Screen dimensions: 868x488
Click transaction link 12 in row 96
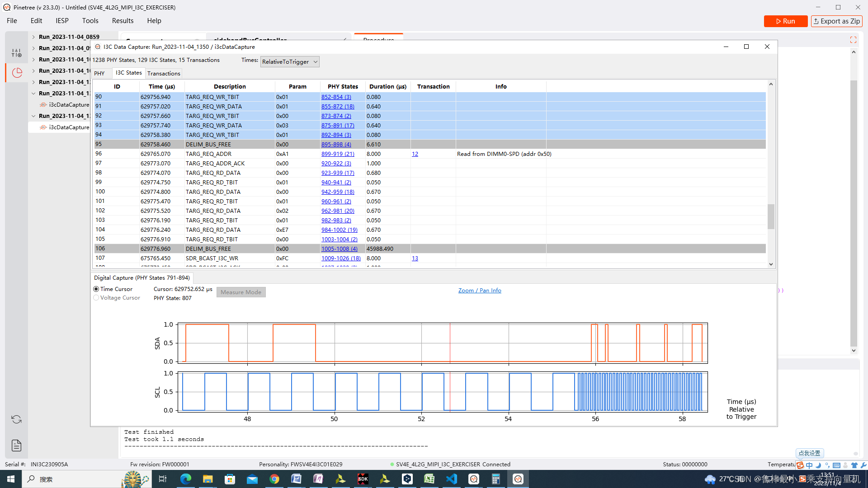click(x=415, y=154)
